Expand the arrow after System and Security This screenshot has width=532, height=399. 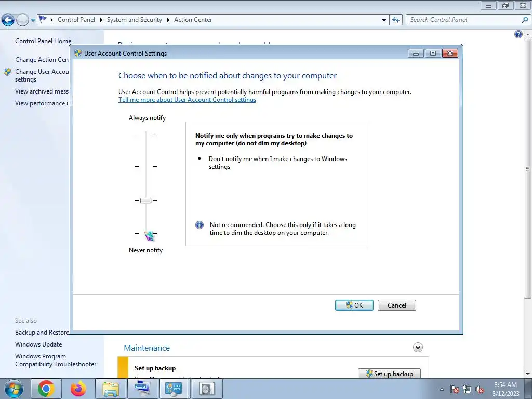(x=168, y=20)
